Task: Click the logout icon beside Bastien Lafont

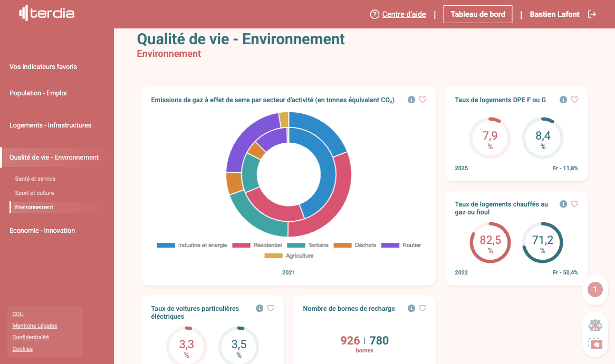Action: pyautogui.click(x=592, y=14)
